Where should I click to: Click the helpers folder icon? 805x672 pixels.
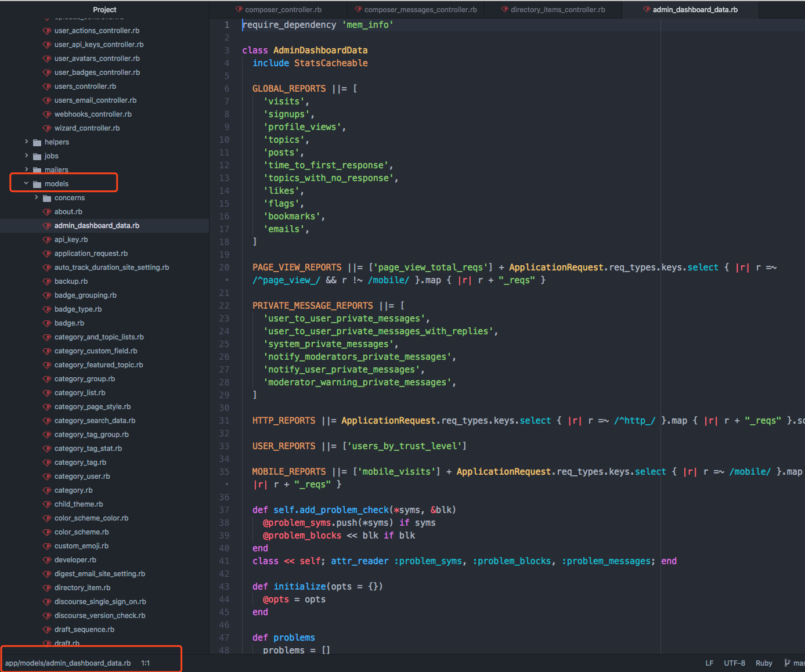click(37, 142)
